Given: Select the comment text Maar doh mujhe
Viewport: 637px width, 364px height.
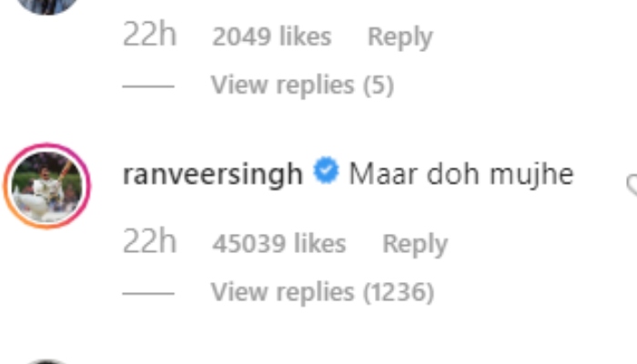Looking at the screenshot, I should pos(461,174).
